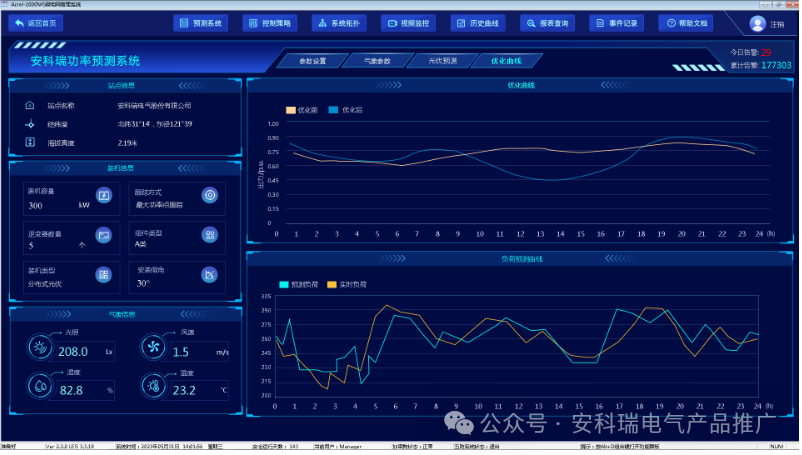Toggle 优化后 legend color swatch
This screenshot has height=455, width=802.
(333, 110)
